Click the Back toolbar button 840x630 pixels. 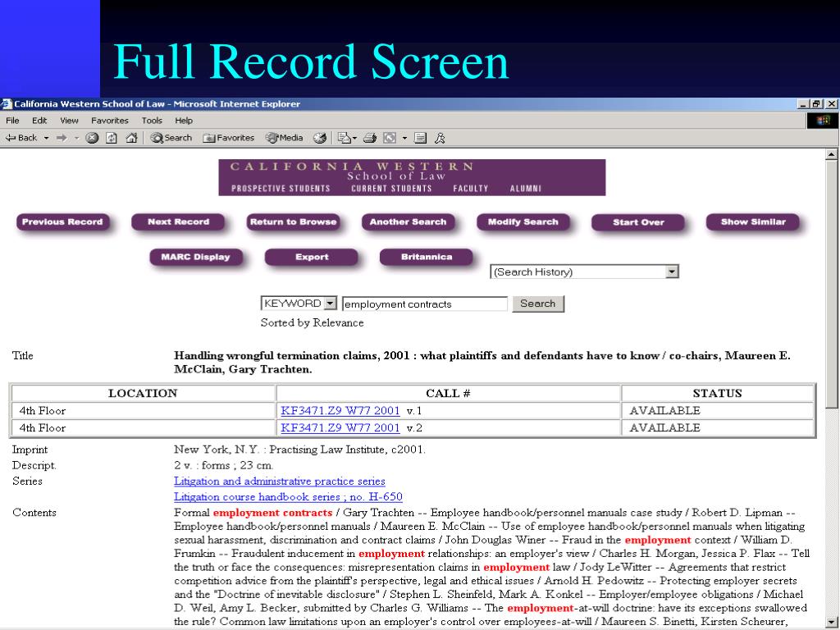point(21,138)
